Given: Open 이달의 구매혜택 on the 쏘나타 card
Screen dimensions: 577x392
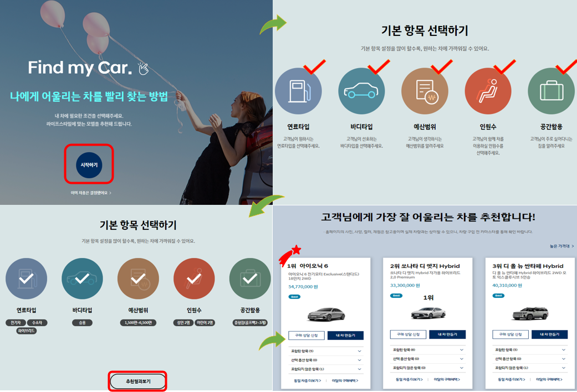Looking at the screenshot, I should pyautogui.click(x=447, y=379).
